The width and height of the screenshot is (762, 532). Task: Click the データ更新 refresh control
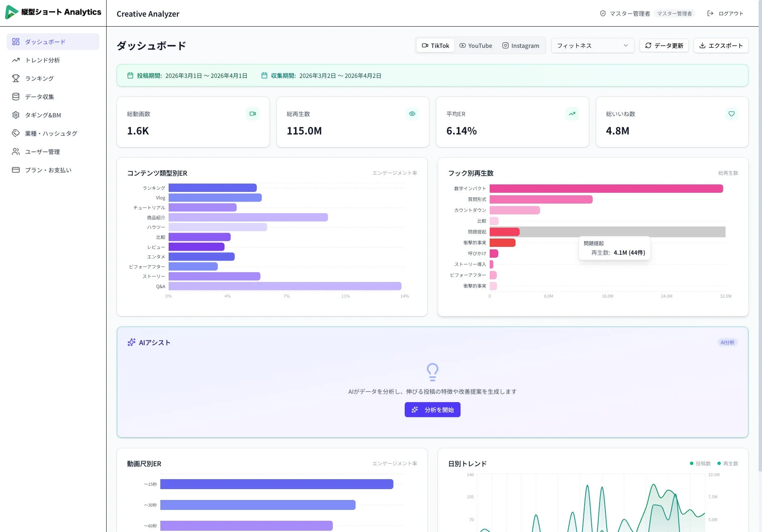click(x=664, y=45)
